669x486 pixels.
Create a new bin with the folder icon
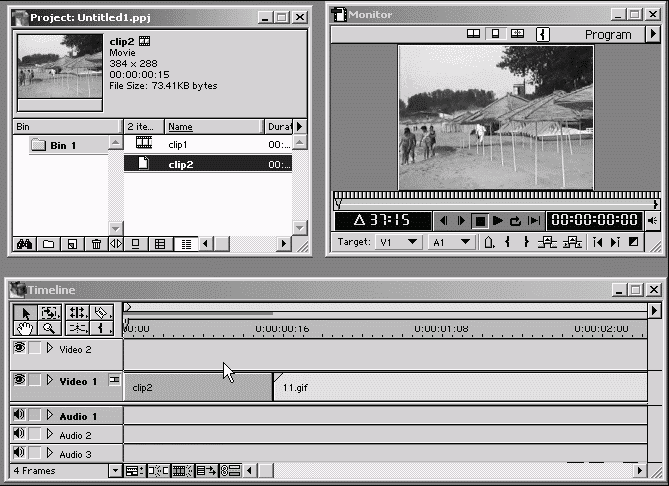tap(48, 244)
